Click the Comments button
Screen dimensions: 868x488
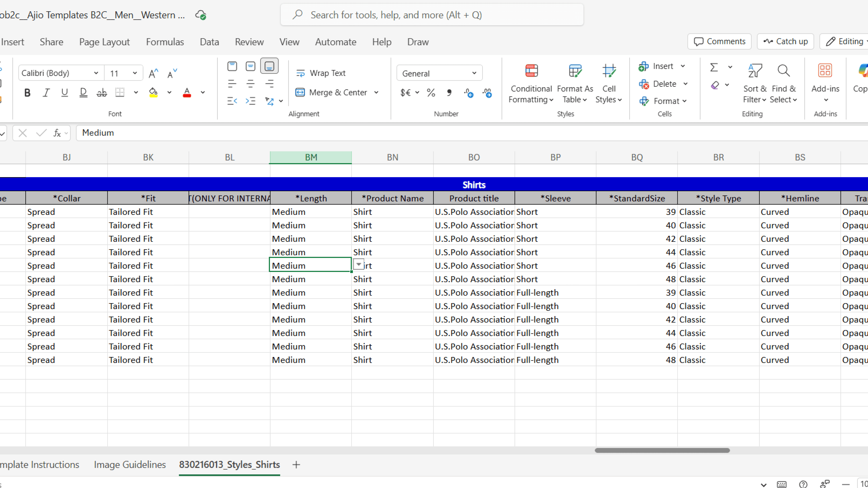point(719,41)
